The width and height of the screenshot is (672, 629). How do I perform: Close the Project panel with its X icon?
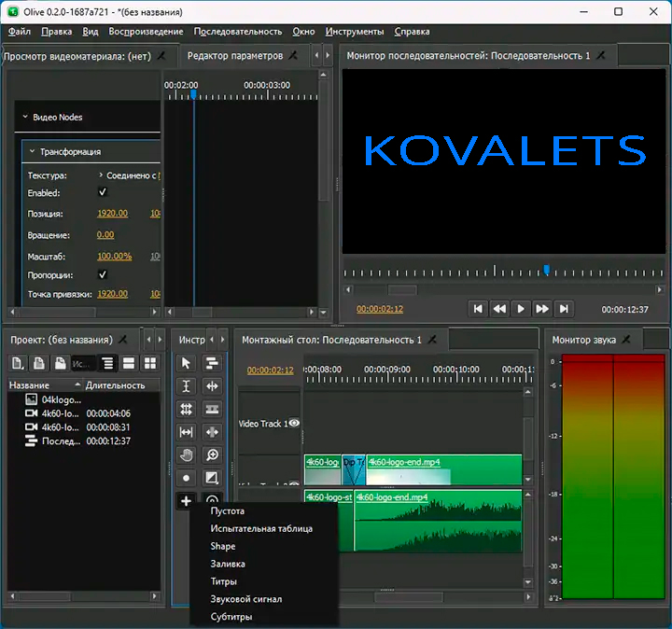coord(123,340)
